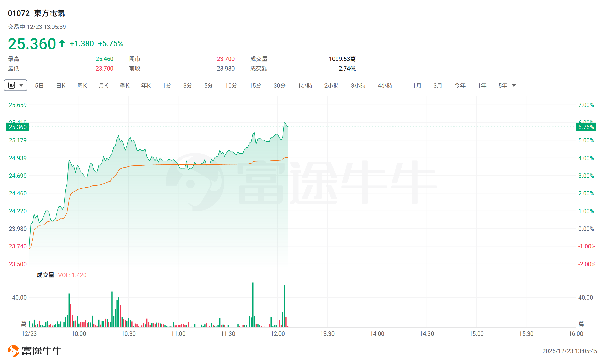
Task: Choose the 季K quarterly chart
Action: pos(125,86)
